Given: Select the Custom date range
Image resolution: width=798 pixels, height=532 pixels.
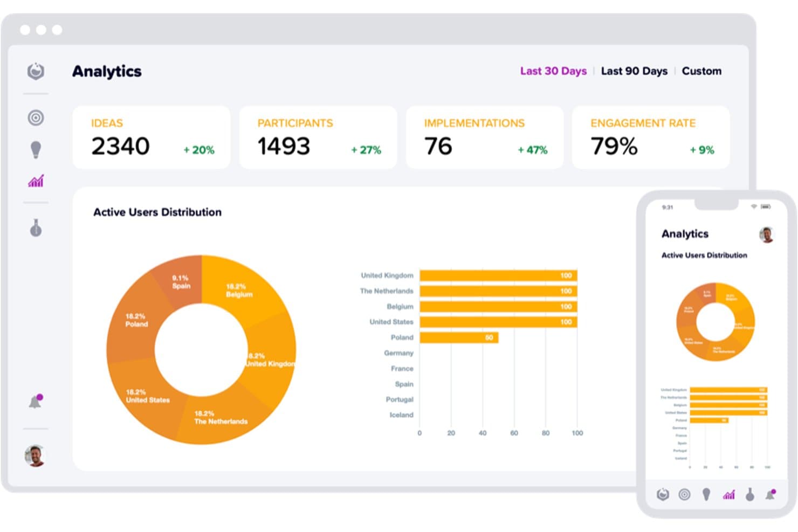Looking at the screenshot, I should click(x=701, y=71).
